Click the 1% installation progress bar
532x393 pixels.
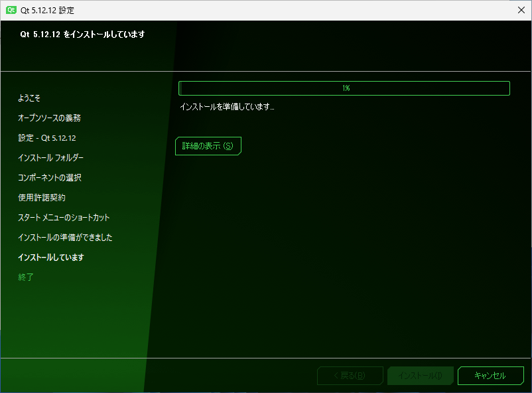tap(344, 88)
